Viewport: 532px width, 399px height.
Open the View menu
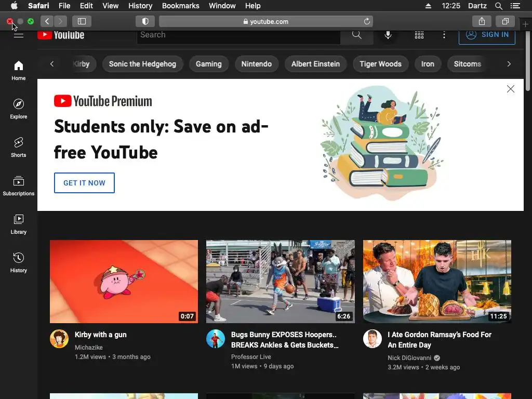coord(111,6)
